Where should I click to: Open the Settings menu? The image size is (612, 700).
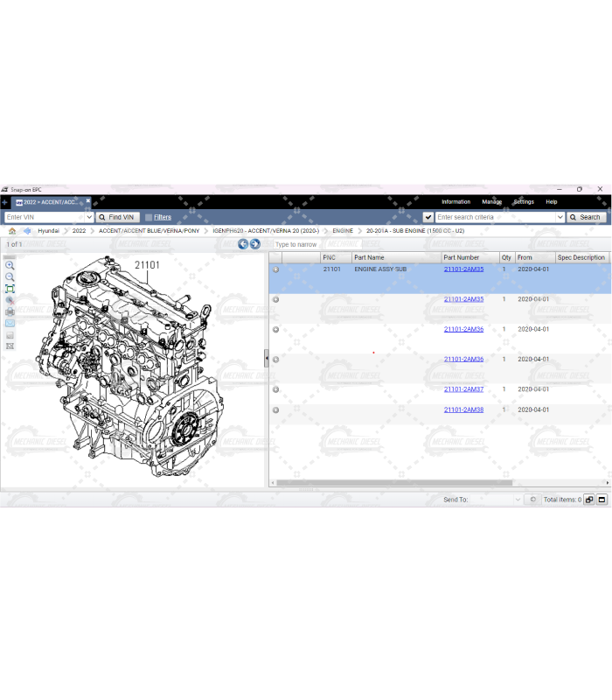[523, 202]
